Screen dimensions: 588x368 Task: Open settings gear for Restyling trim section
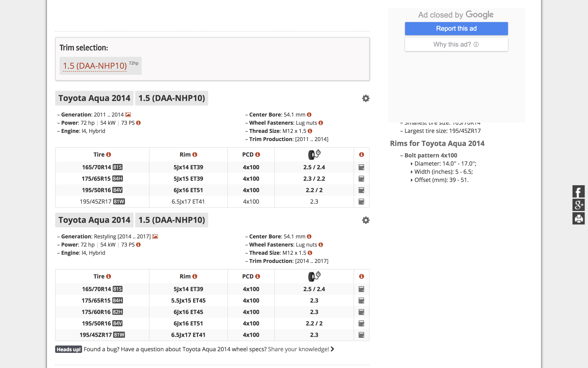pyautogui.click(x=366, y=220)
